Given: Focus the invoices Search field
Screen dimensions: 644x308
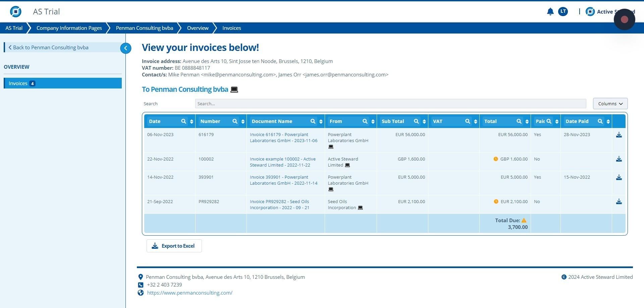Looking at the screenshot, I should (x=390, y=104).
